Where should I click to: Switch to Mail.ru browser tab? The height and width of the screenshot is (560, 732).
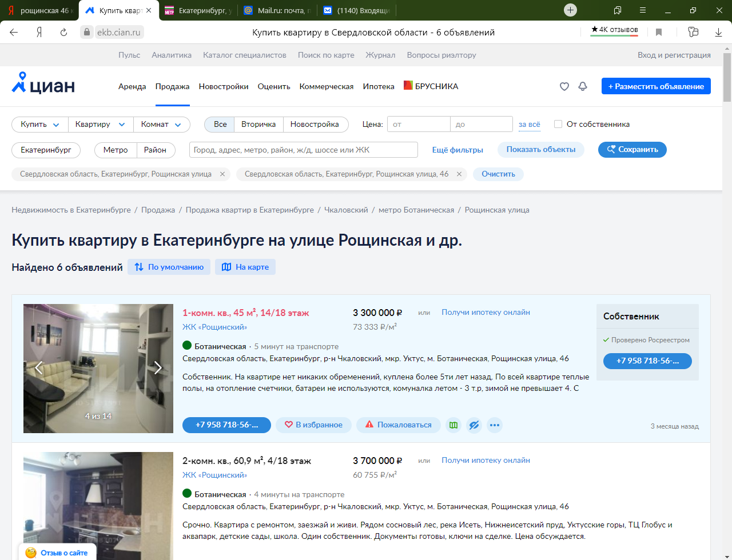tap(277, 10)
